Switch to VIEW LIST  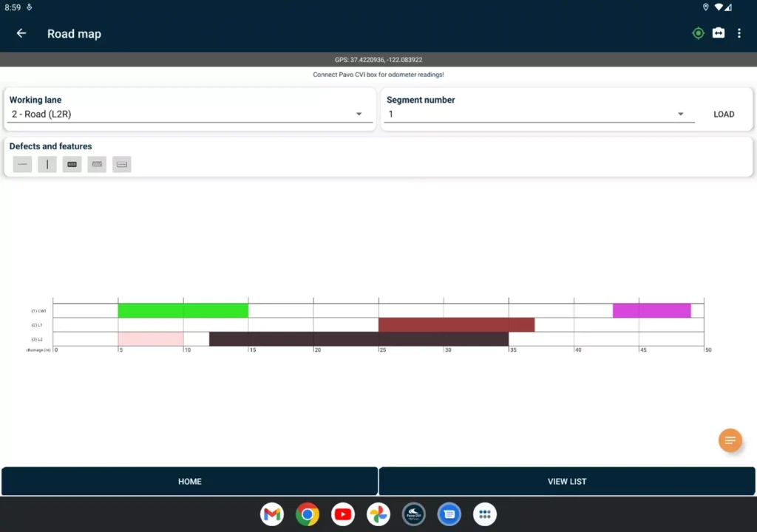pyautogui.click(x=567, y=481)
